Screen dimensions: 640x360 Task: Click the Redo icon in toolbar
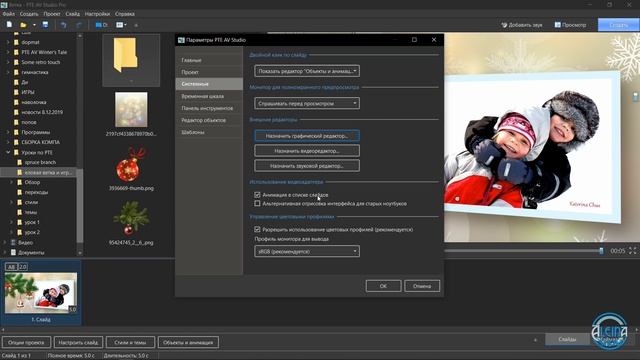[79, 25]
